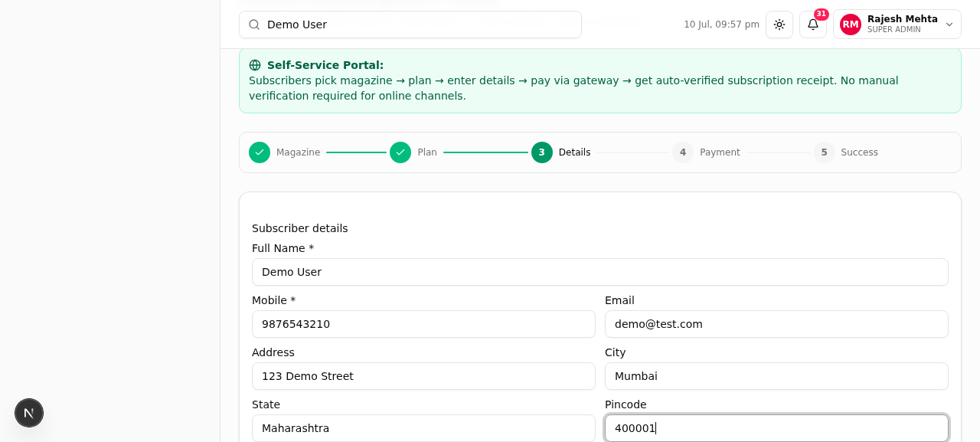Click the Magazine step checkmark icon

tap(260, 152)
